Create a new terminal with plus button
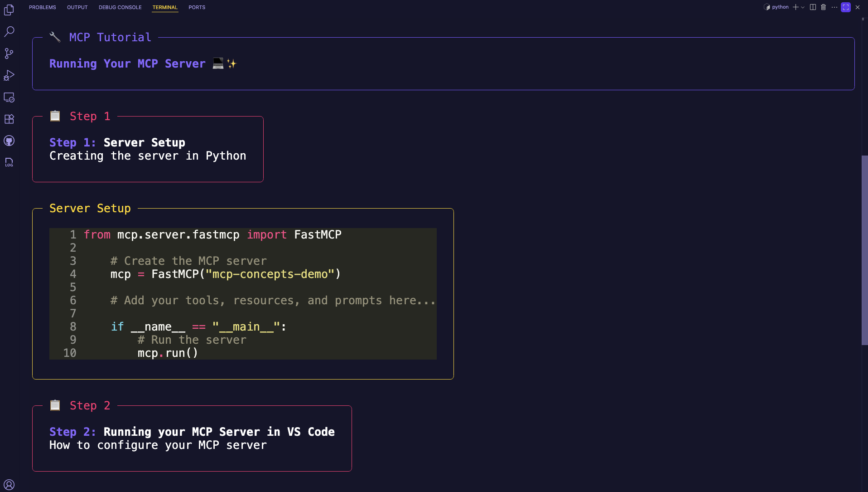Viewport: 868px width, 492px height. (x=796, y=7)
